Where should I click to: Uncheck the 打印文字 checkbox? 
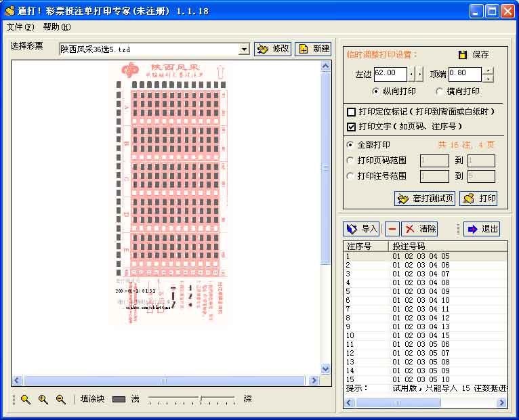351,127
